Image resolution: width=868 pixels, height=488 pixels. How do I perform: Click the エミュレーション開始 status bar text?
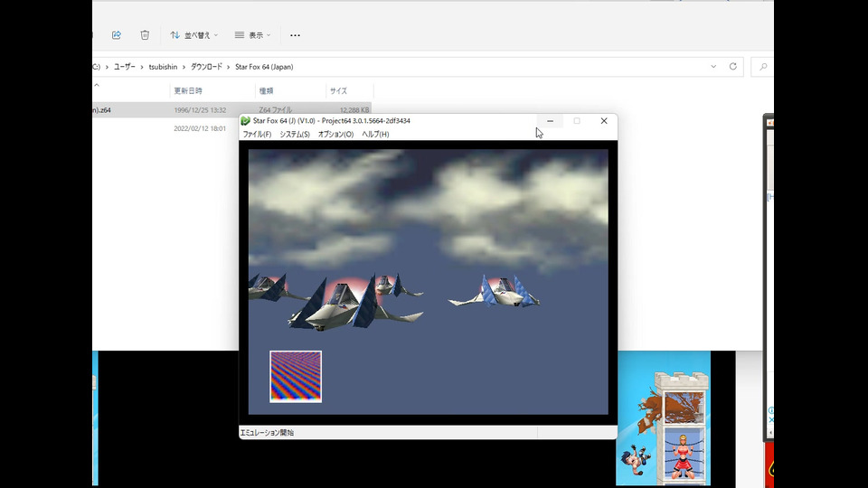[x=267, y=433]
